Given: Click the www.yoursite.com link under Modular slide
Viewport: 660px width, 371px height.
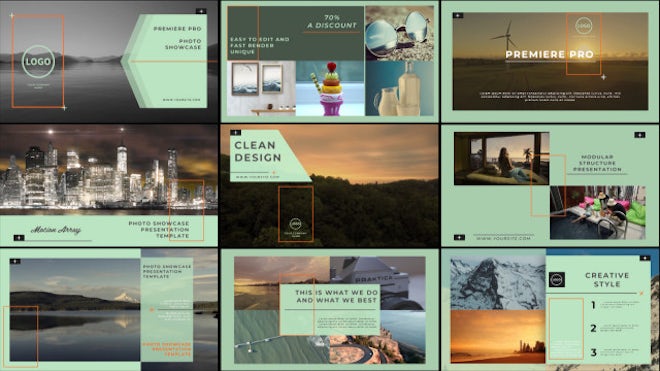Looking at the screenshot, I should coord(503,238).
